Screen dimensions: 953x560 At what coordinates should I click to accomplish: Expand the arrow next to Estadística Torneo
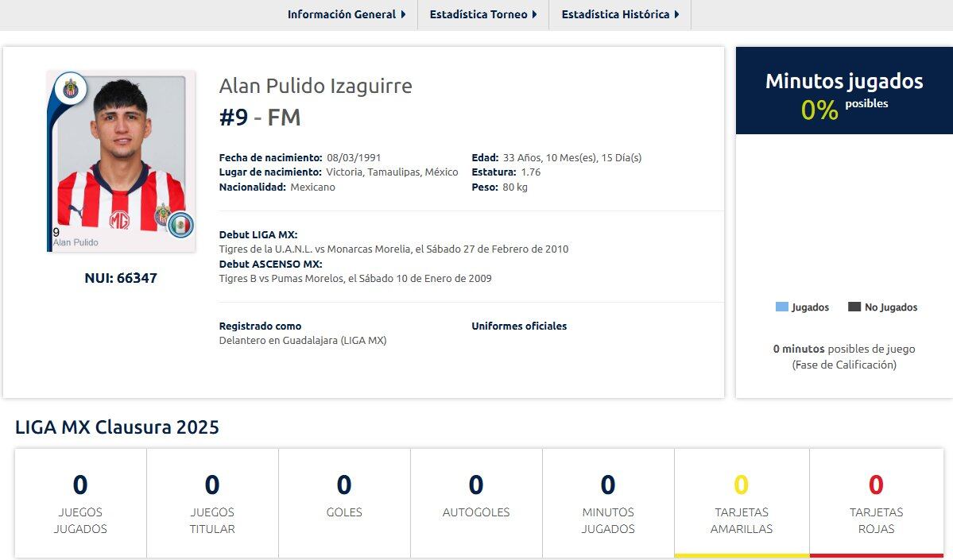click(x=534, y=14)
